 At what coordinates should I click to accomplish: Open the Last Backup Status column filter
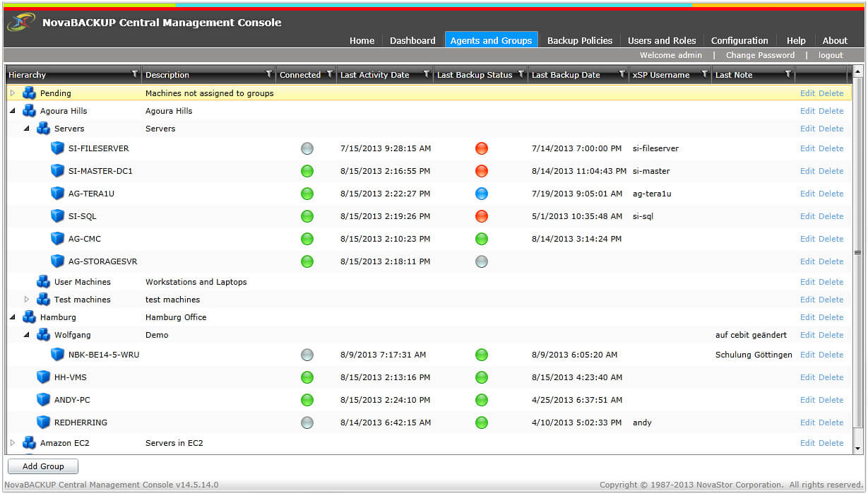[x=521, y=74]
